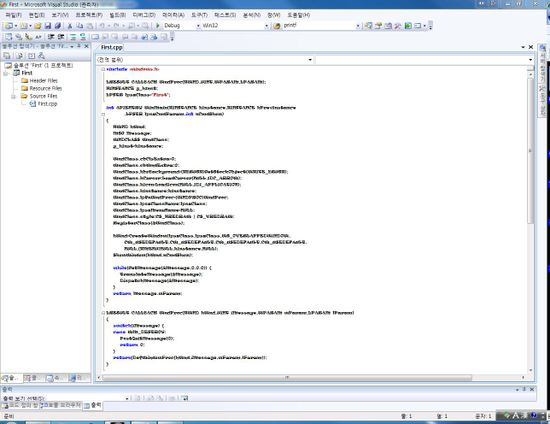Collapse the Source Files folder node
The image size is (550, 424).
pos(14,96)
